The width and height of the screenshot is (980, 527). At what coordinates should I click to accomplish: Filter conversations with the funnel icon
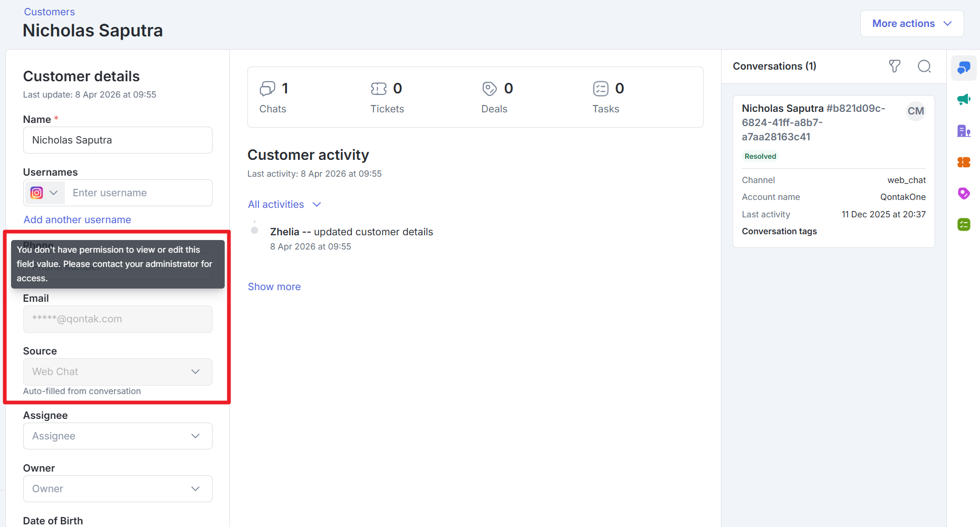pos(895,66)
